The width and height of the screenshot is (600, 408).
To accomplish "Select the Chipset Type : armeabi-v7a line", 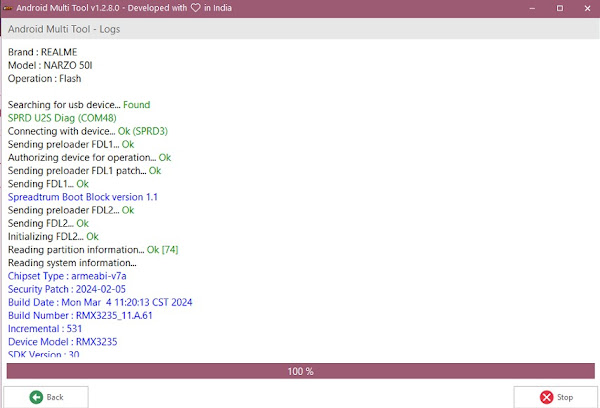I will tap(66, 276).
